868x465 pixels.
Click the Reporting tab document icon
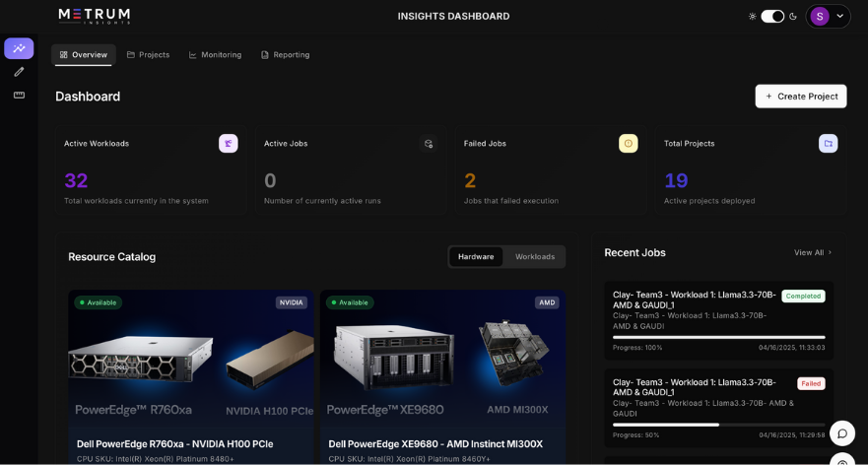pyautogui.click(x=265, y=55)
